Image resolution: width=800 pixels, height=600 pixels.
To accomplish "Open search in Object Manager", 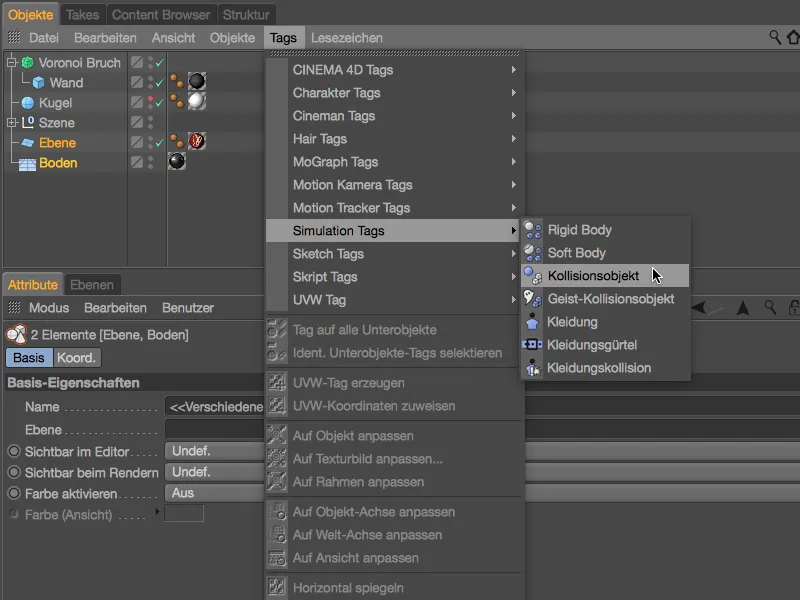I will [775, 37].
